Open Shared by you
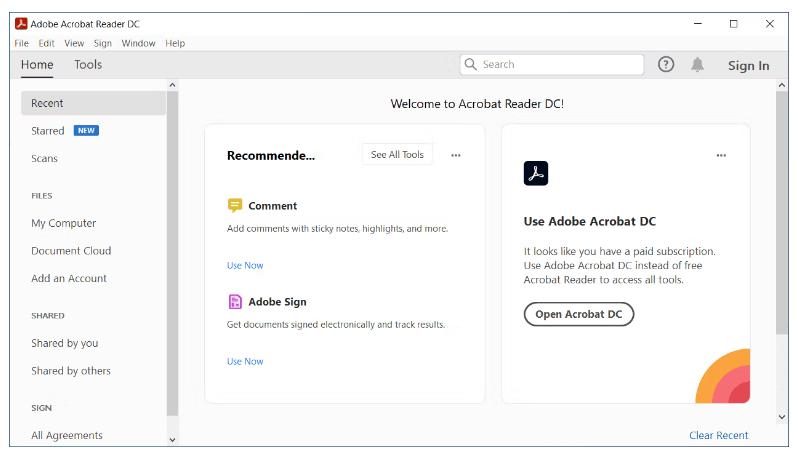This screenshot has height=457, width=796. (x=64, y=343)
